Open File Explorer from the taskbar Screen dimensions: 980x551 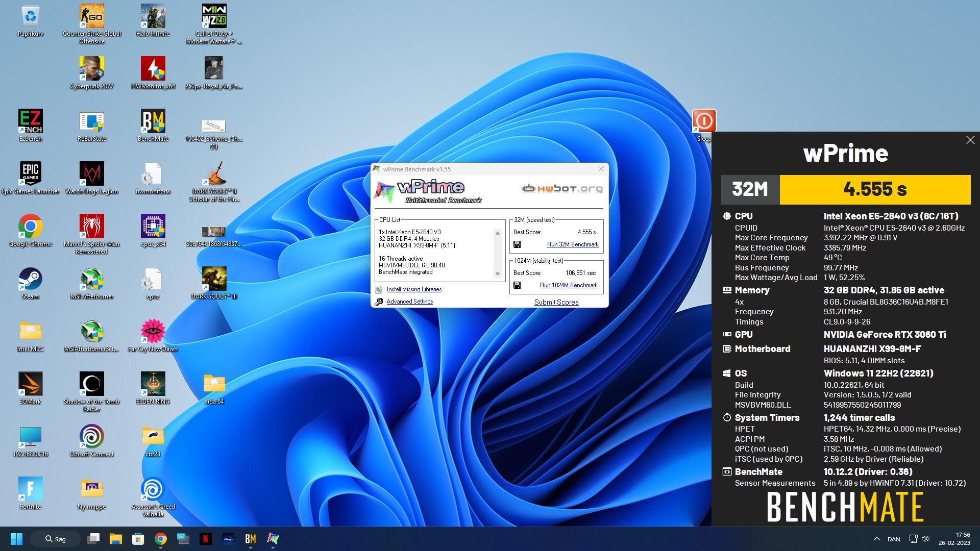(116, 539)
